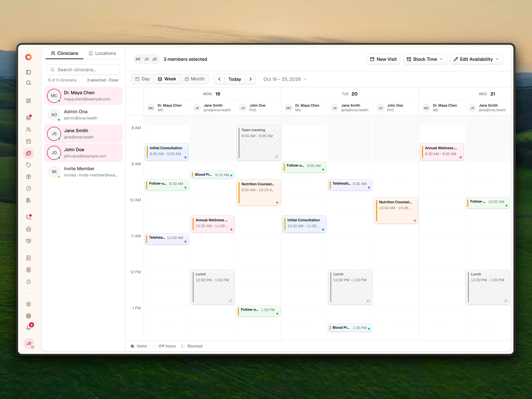Open the Block Time dropdown
Image resolution: width=532 pixels, height=399 pixels.
425,59
